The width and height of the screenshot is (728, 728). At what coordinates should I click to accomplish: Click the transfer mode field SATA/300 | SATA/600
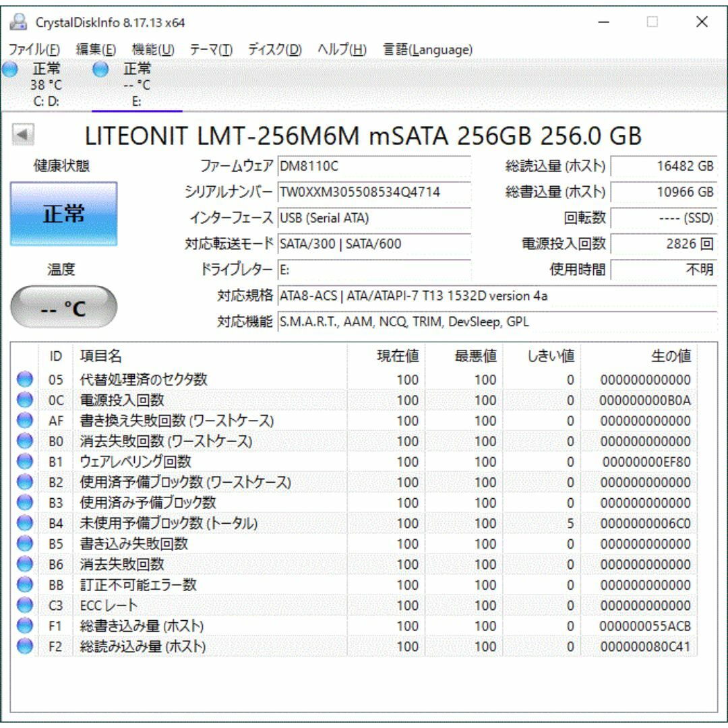pos(374,244)
